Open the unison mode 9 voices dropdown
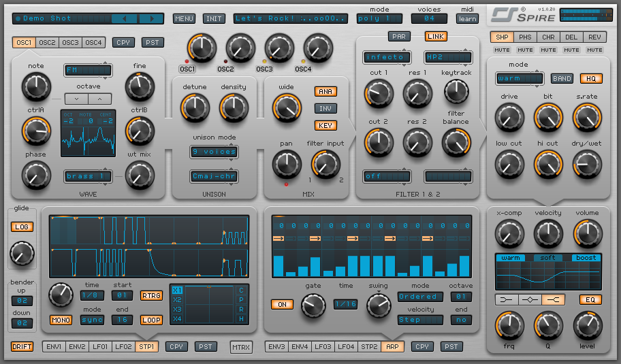Image resolution: width=621 pixels, height=364 pixels. pos(214,152)
